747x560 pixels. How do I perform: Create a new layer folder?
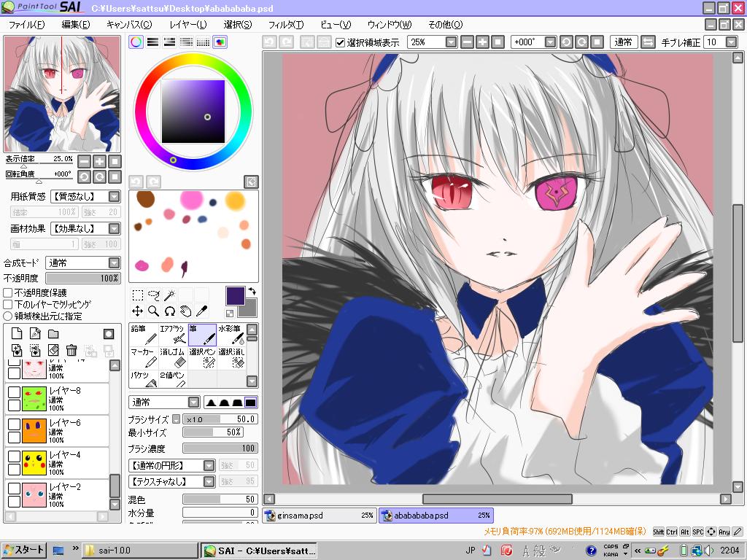click(53, 334)
